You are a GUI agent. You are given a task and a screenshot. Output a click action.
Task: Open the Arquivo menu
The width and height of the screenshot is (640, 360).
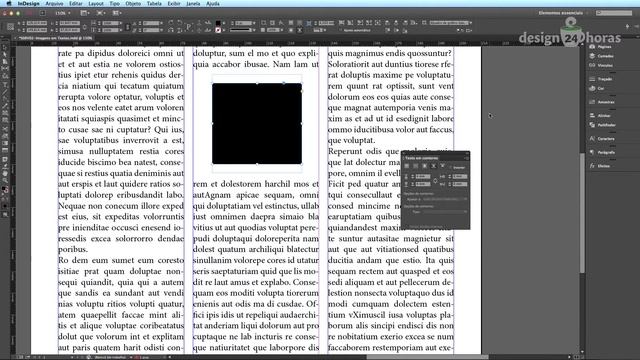[x=54, y=3]
